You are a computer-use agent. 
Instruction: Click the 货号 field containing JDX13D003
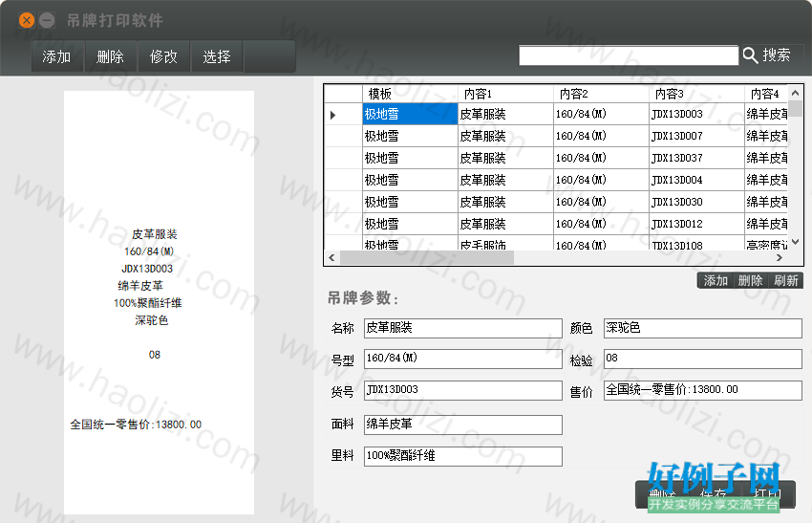[463, 390]
